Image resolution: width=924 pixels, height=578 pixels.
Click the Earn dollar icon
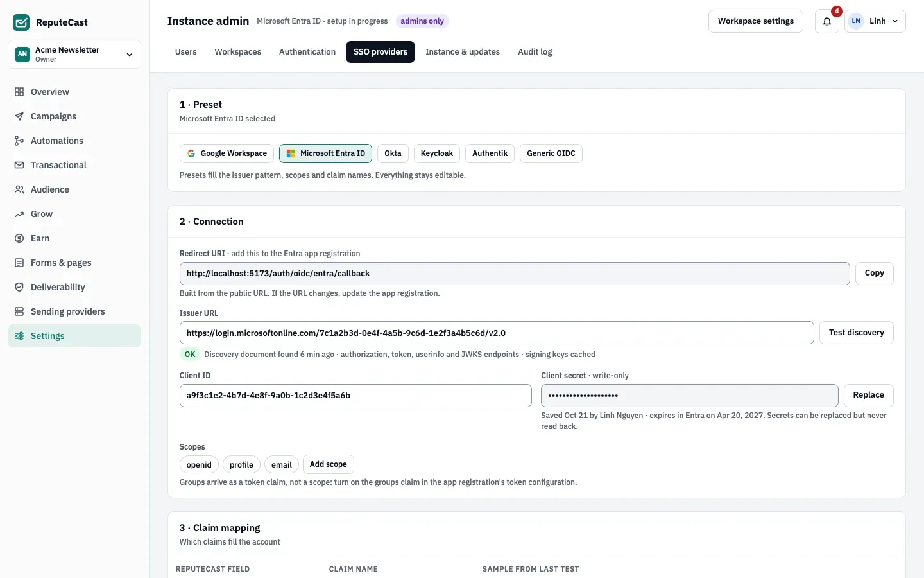(19, 238)
